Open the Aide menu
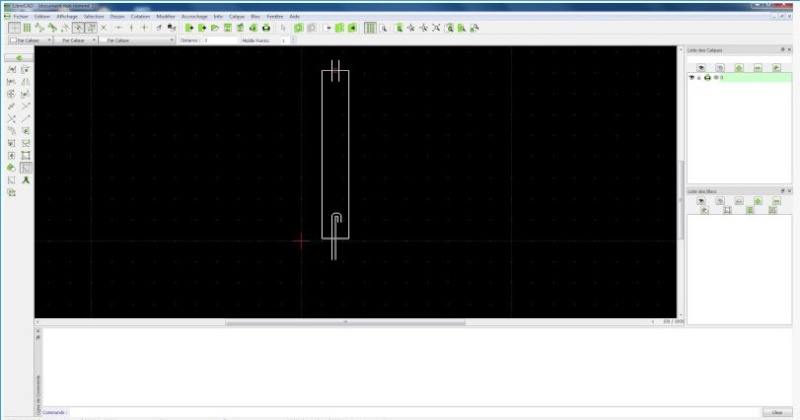The width and height of the screenshot is (800, 420). click(x=294, y=16)
